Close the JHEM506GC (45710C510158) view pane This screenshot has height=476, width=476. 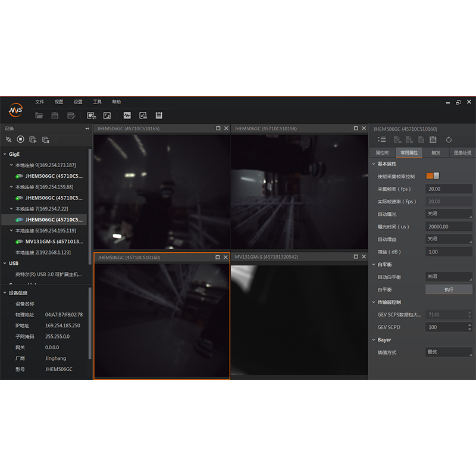[x=364, y=129]
